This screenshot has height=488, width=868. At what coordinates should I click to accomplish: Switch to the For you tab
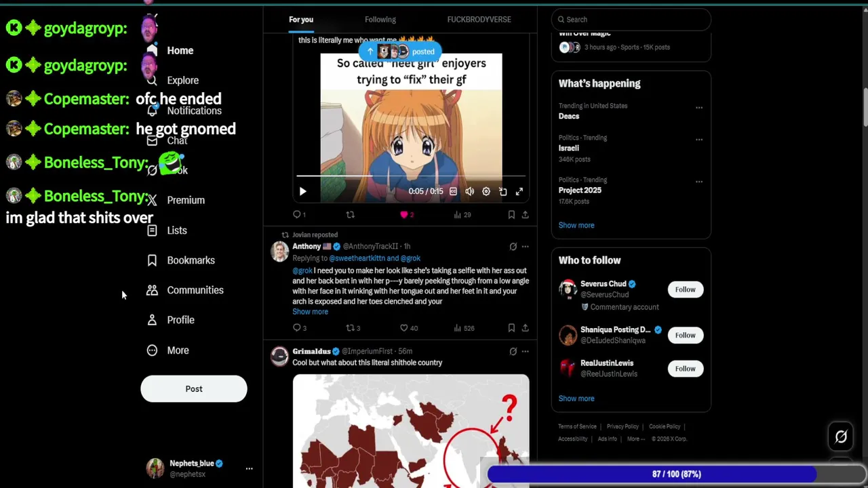click(301, 20)
